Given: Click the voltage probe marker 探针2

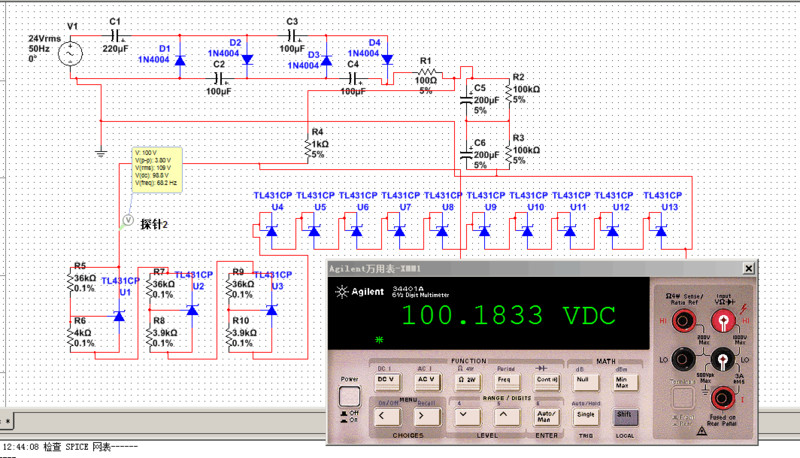Looking at the screenshot, I should [127, 218].
